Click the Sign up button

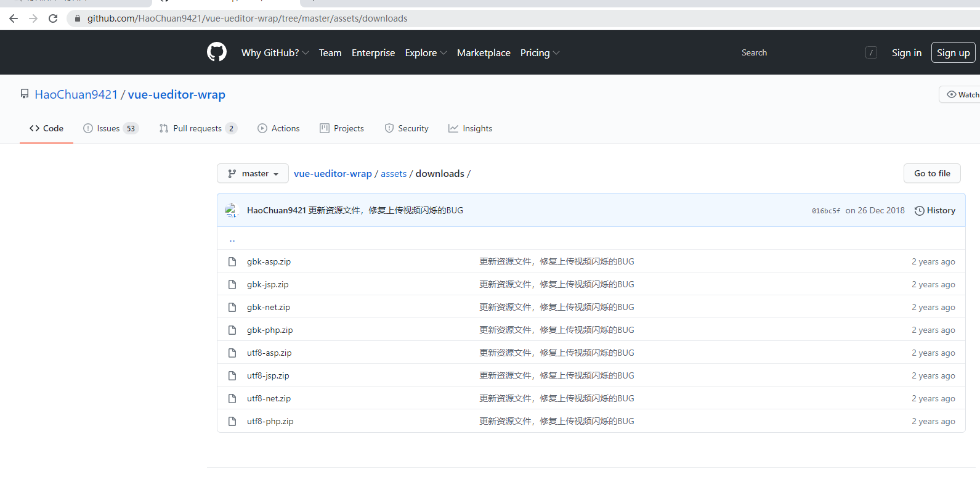(x=953, y=53)
